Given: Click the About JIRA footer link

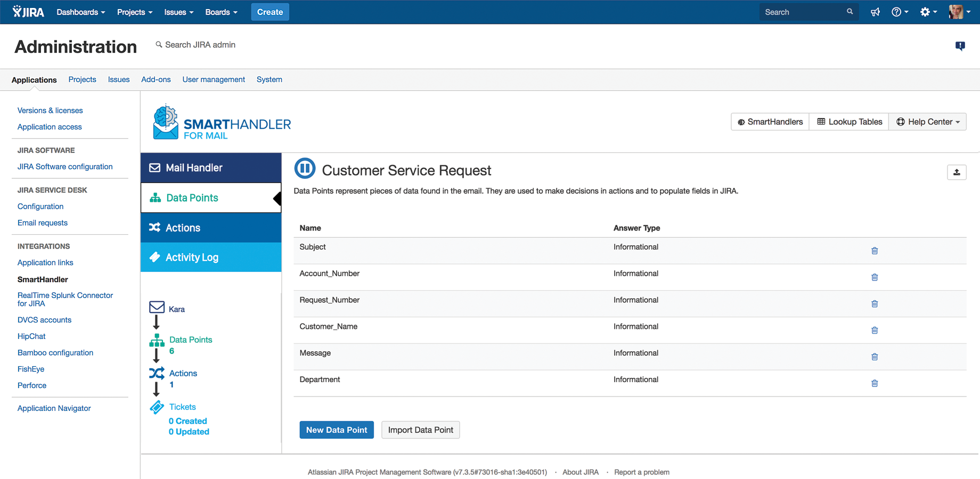Looking at the screenshot, I should (x=581, y=472).
